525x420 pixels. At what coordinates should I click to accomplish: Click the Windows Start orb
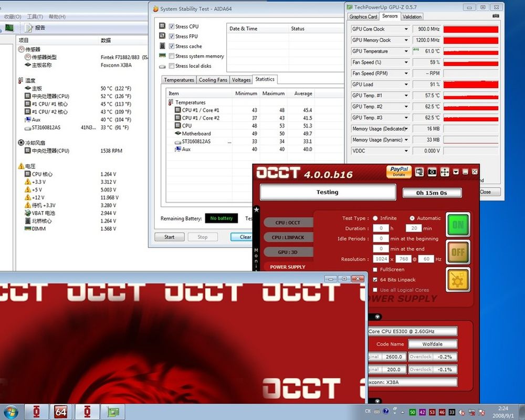coord(10,411)
